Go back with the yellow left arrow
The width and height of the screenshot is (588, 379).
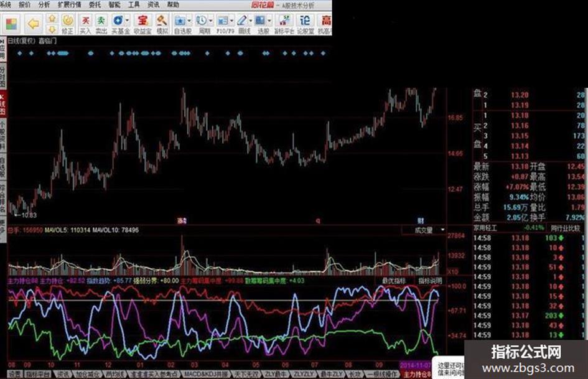34,24
